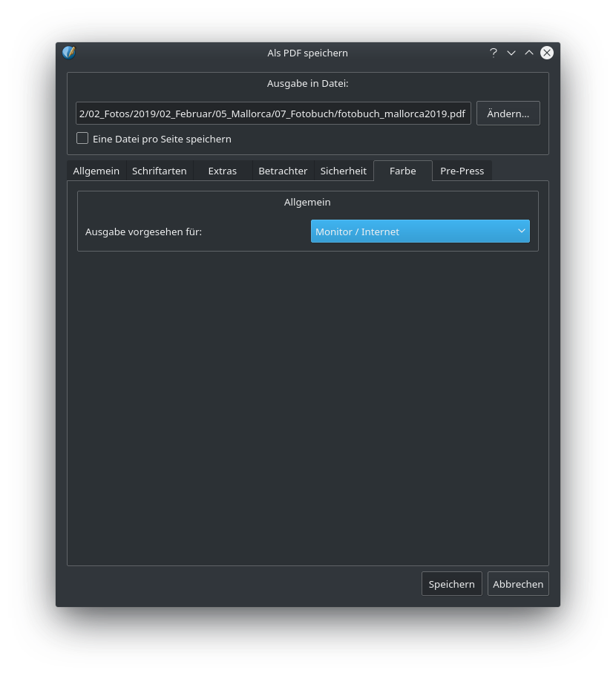Show the Sicherheit tab
The height and width of the screenshot is (676, 616).
click(x=343, y=171)
